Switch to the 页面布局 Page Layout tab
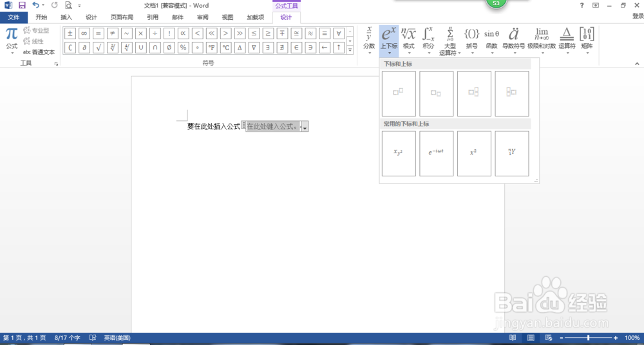This screenshot has height=345, width=644. point(122,17)
